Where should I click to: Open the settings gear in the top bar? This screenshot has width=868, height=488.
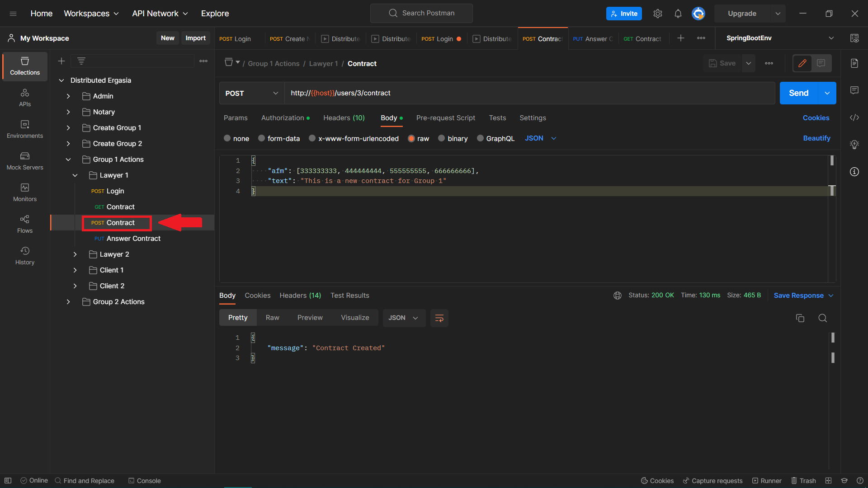[658, 14]
